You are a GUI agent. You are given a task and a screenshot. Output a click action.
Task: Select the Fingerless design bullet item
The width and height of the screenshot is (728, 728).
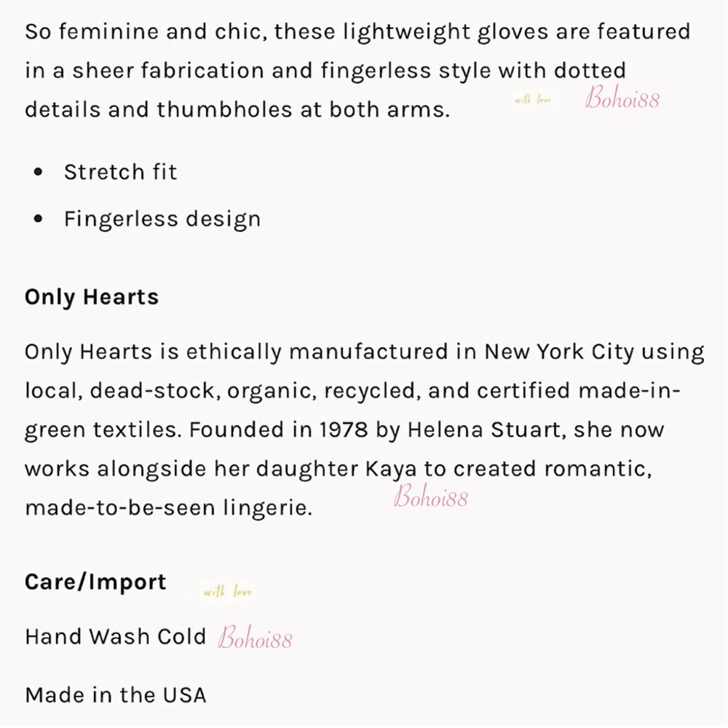[162, 219]
